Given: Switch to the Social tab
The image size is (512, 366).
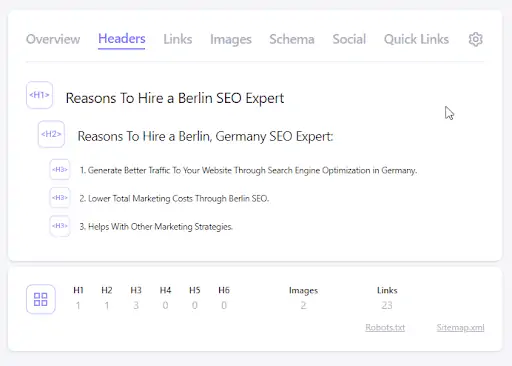Looking at the screenshot, I should 349,39.
